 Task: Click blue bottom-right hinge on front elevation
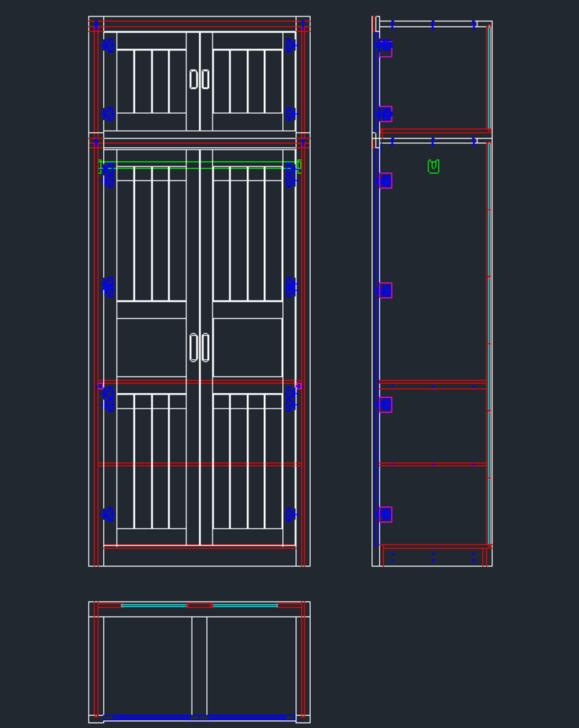290,514
